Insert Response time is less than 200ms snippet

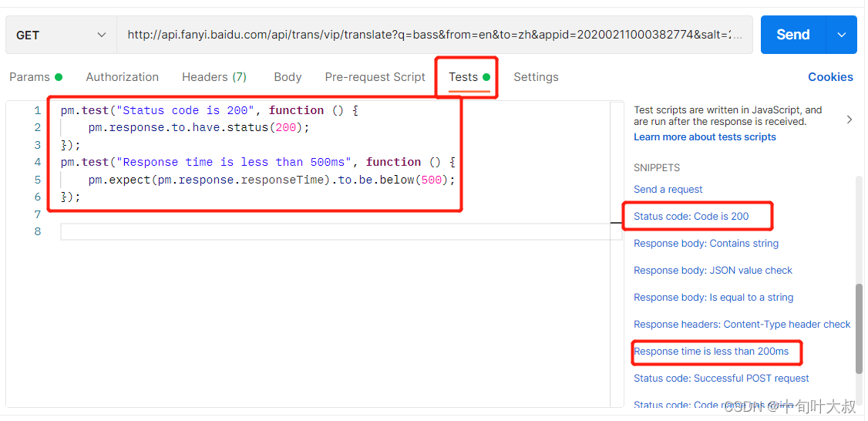pos(712,351)
